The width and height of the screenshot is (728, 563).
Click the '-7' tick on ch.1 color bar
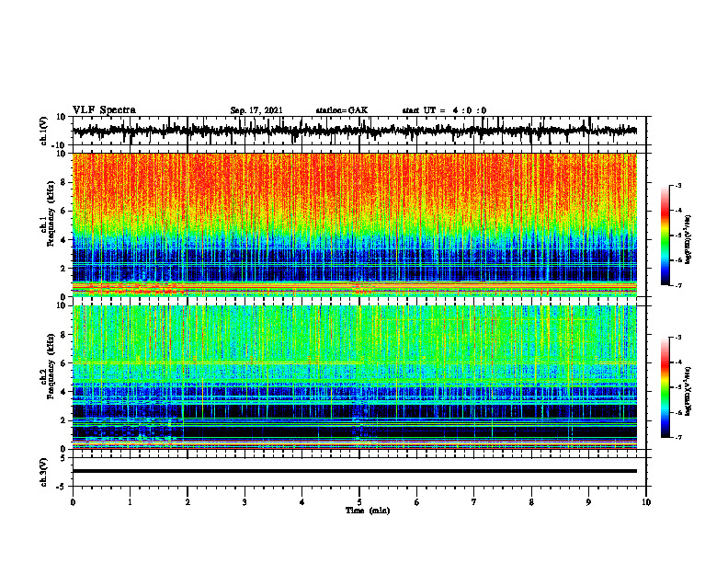coord(678,285)
